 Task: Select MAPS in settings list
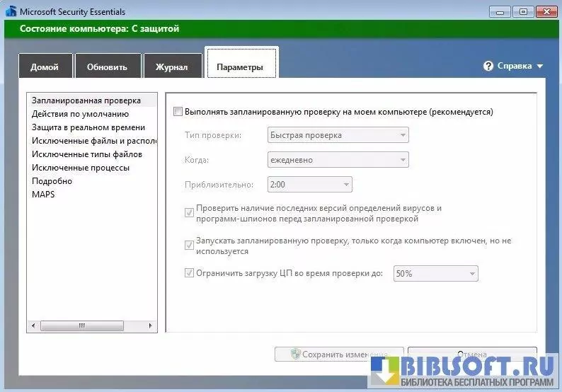tap(43, 195)
